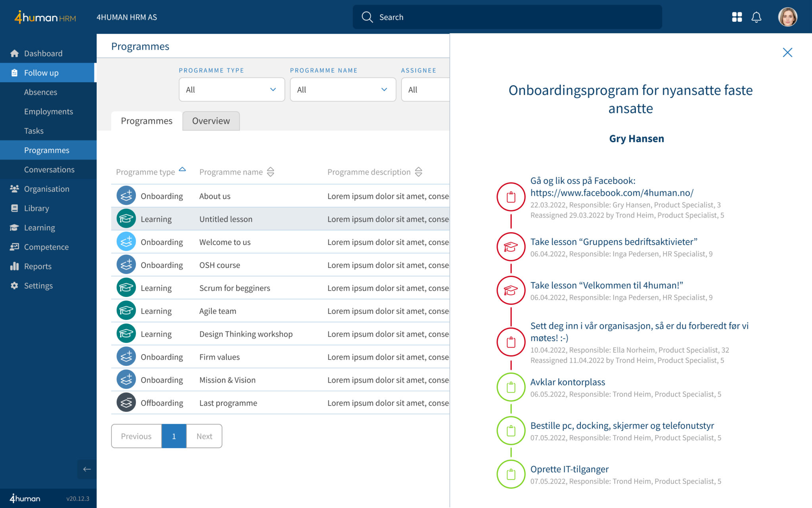Viewport: 812px width, 508px height.
Task: Click the clipboard task icon for Avklar kontorplass
Action: 511,387
